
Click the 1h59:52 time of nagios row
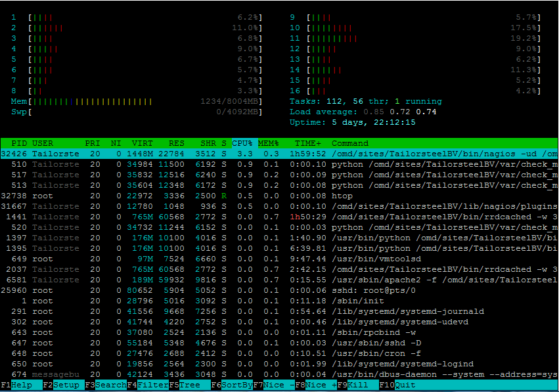point(308,154)
